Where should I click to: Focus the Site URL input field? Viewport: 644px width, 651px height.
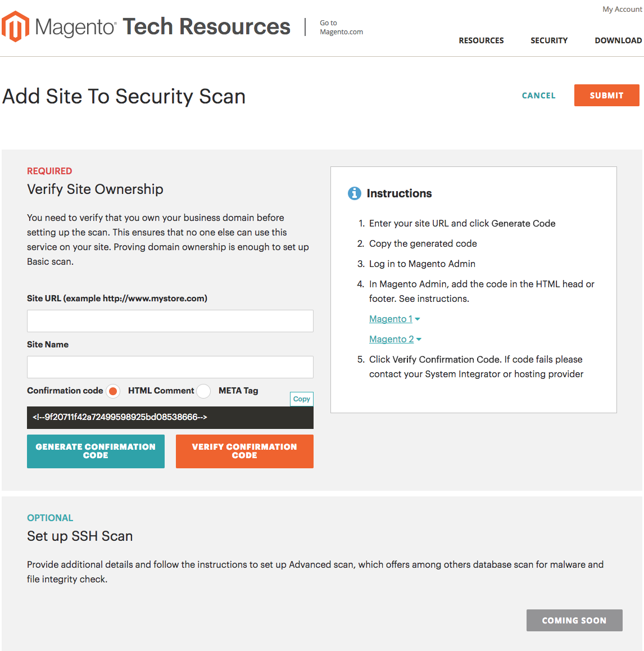tap(170, 321)
